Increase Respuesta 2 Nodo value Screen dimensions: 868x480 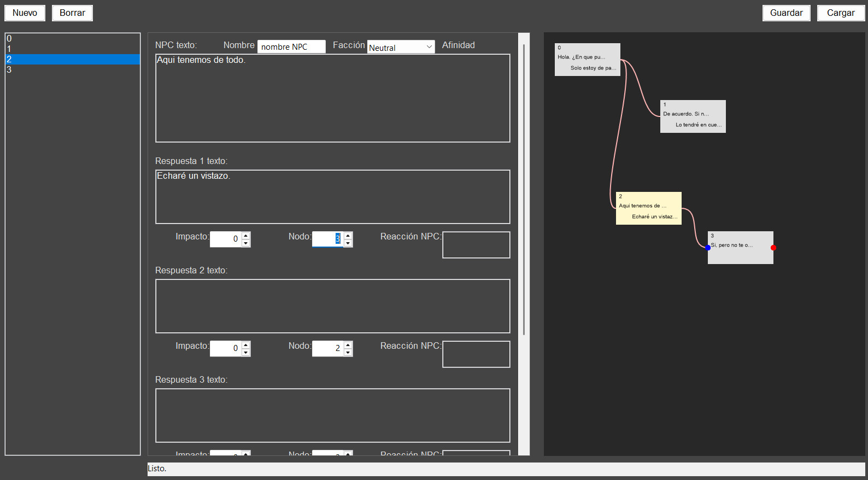click(x=348, y=345)
